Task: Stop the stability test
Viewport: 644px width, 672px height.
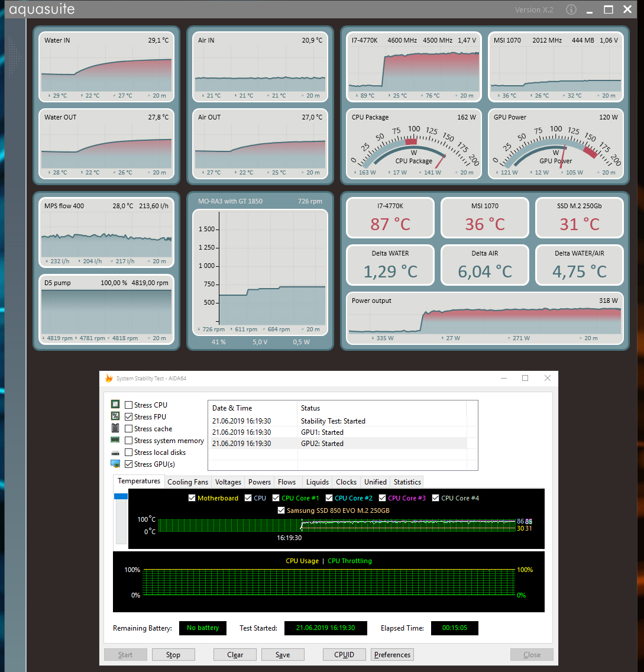Action: (x=173, y=654)
